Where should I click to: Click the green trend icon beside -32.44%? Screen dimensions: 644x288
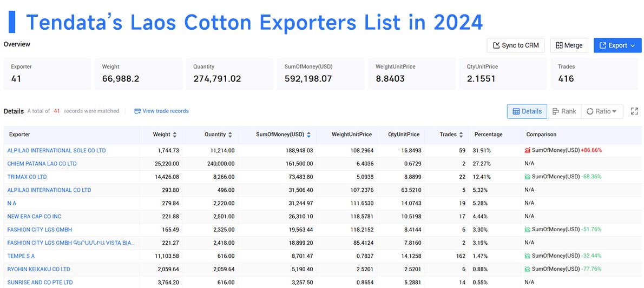[x=528, y=256]
